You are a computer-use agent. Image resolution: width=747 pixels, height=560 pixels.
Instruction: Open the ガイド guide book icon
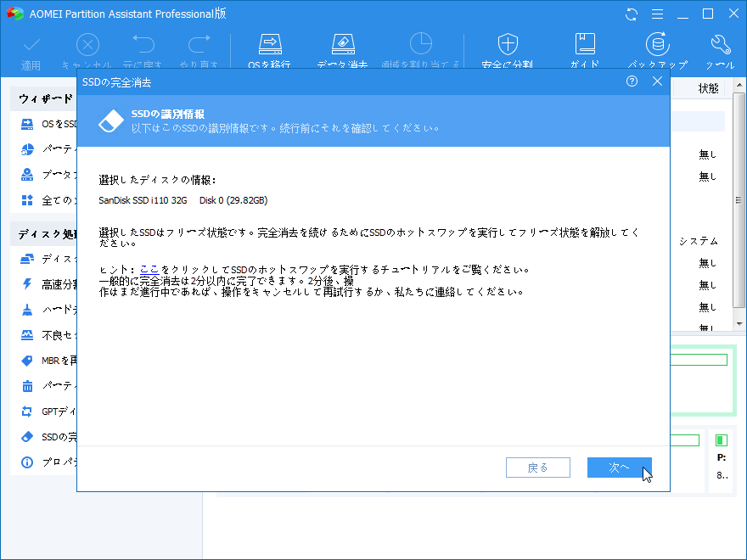pyautogui.click(x=585, y=44)
